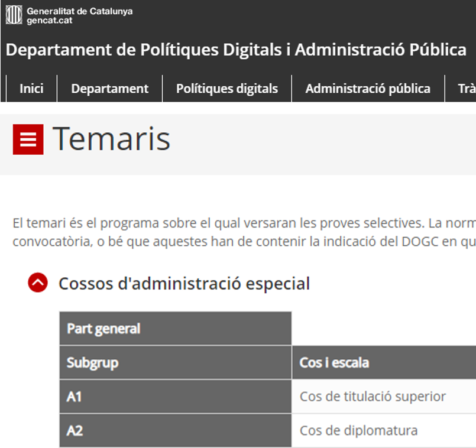476x448 pixels.
Task: Click the partially visible Trà… navigation item
Action: coord(466,89)
